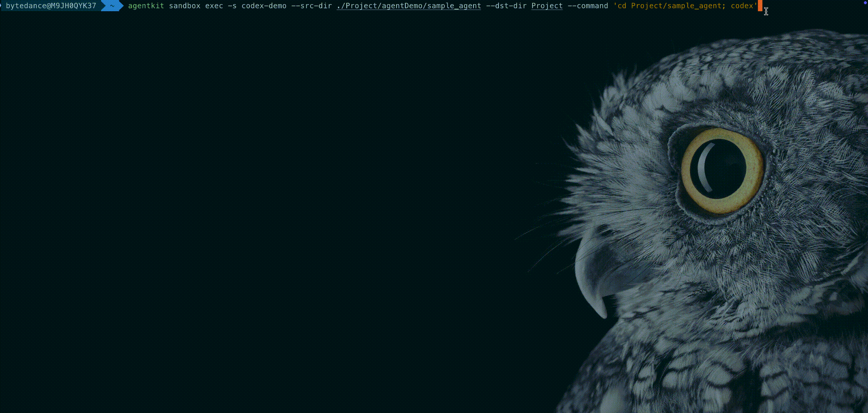The height and width of the screenshot is (413, 868).
Task: Click the owl's yellow eye in the background
Action: coord(722,170)
